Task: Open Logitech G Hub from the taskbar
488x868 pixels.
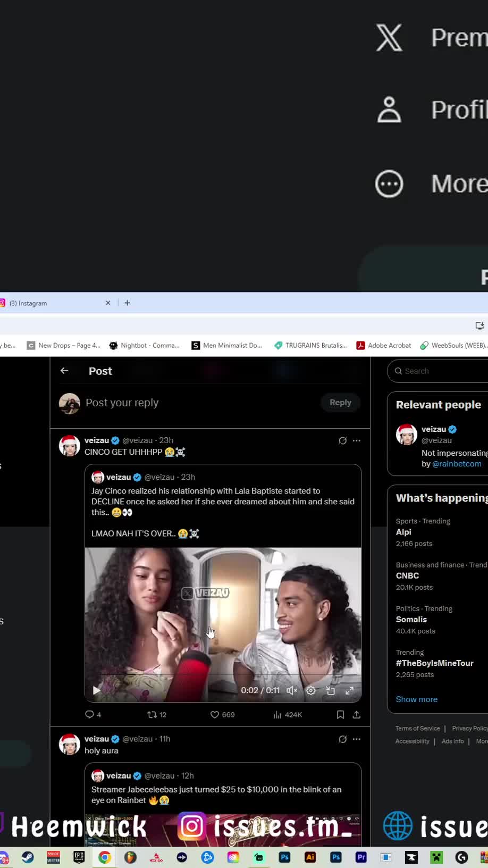Action: 462,857
